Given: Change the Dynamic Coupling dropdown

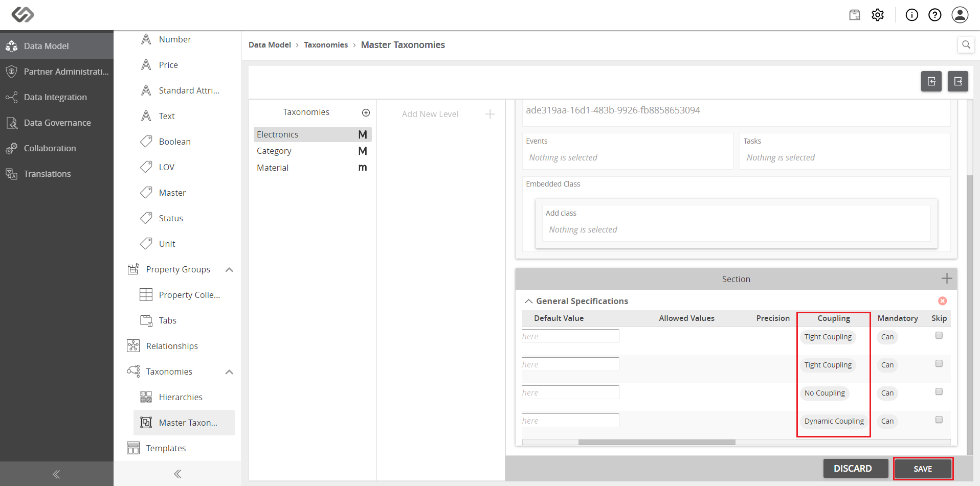Looking at the screenshot, I should pyautogui.click(x=834, y=421).
